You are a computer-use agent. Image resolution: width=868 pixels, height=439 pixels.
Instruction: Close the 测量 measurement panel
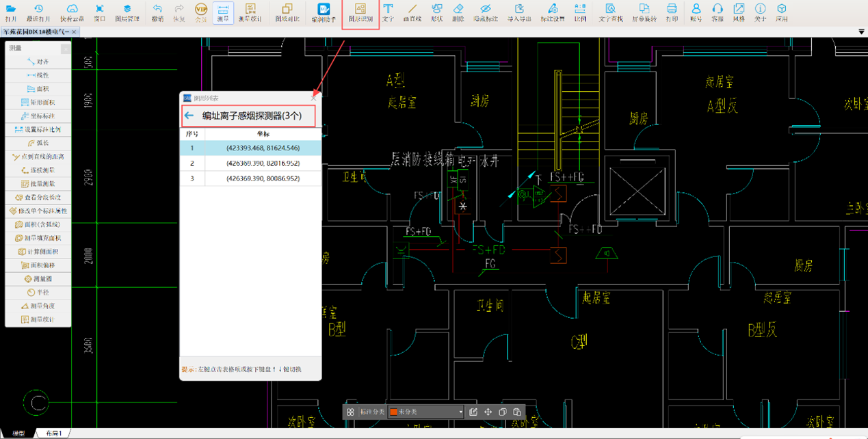(x=65, y=49)
